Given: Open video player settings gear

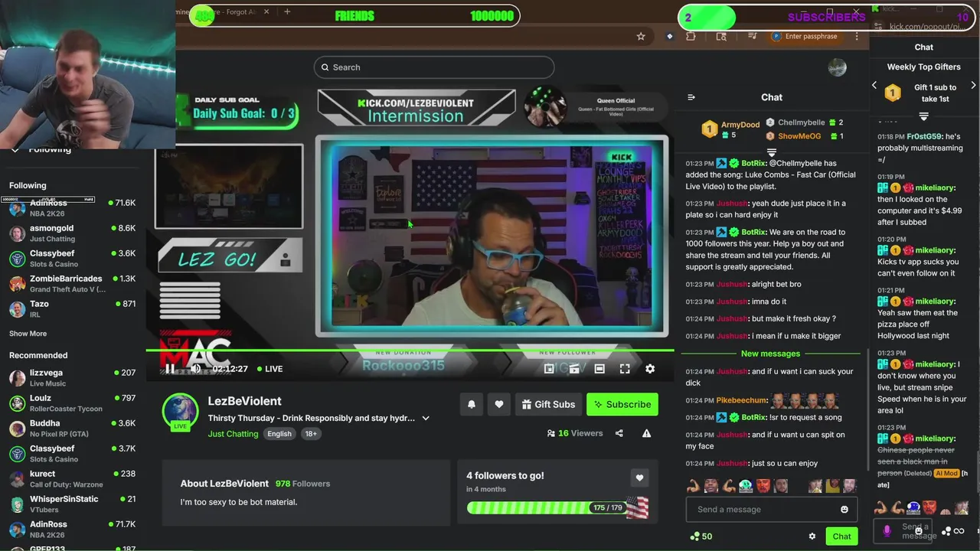Looking at the screenshot, I should pyautogui.click(x=650, y=369).
